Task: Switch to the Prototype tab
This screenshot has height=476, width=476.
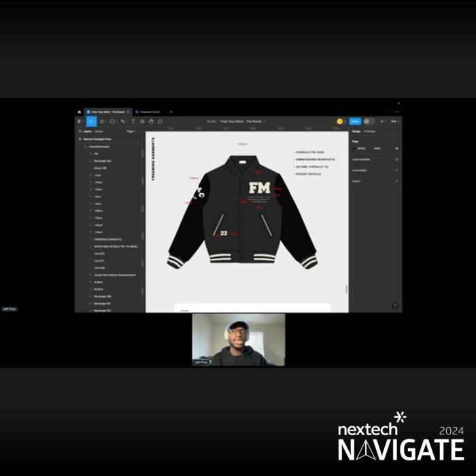Action: click(370, 131)
